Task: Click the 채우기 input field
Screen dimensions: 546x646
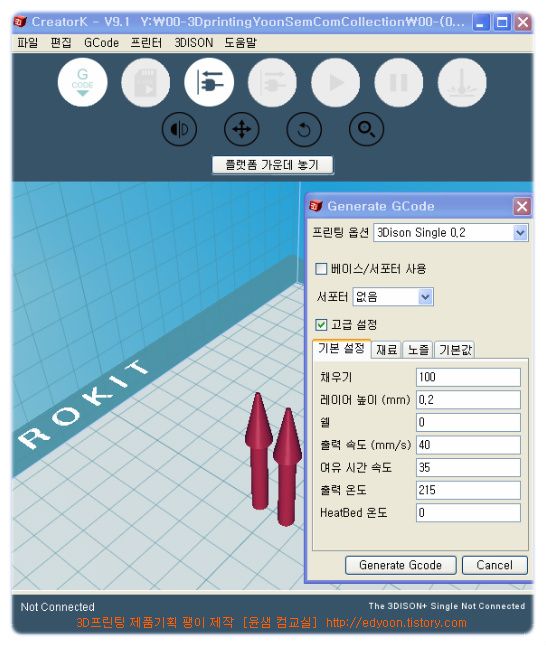Action: [468, 377]
